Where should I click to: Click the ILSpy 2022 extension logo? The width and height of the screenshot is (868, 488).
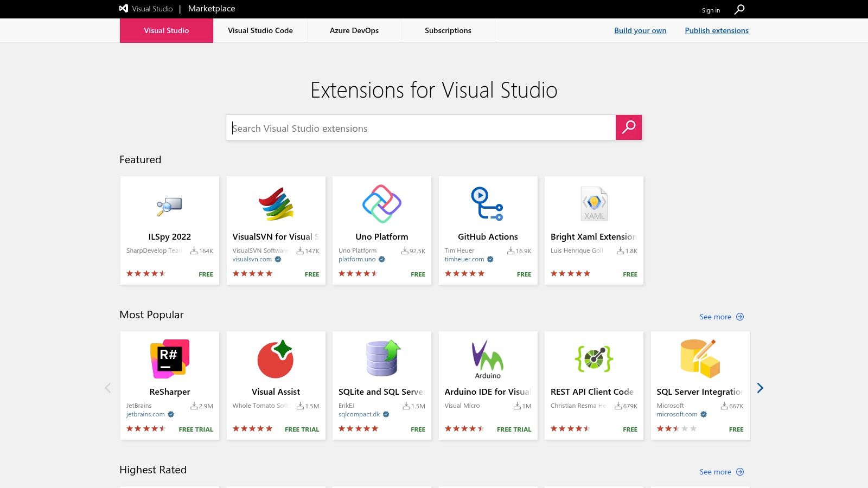169,204
